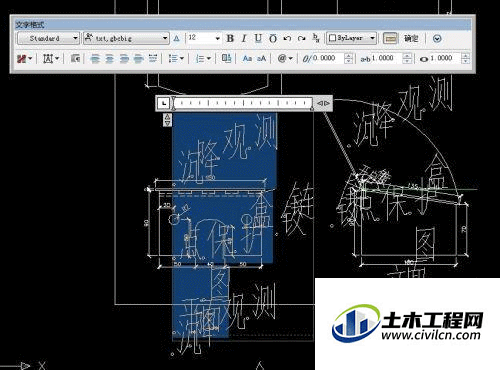Distribute paragraph text evenly
Screen dimensions: 500x370
(153, 59)
